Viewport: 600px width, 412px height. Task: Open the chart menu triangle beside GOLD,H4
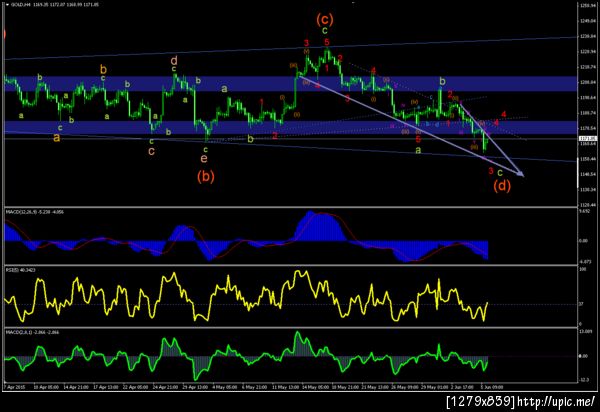pyautogui.click(x=8, y=5)
